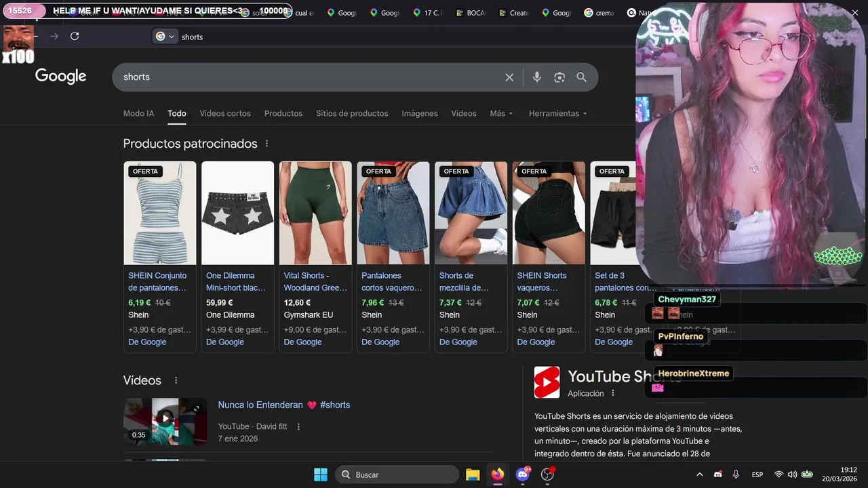Show hidden system tray icons
The image size is (868, 488).
[700, 474]
